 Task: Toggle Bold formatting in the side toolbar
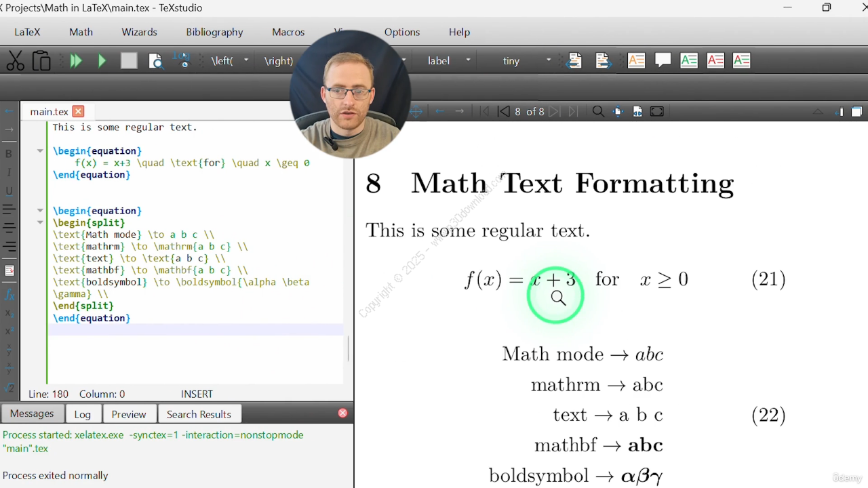[x=9, y=154]
